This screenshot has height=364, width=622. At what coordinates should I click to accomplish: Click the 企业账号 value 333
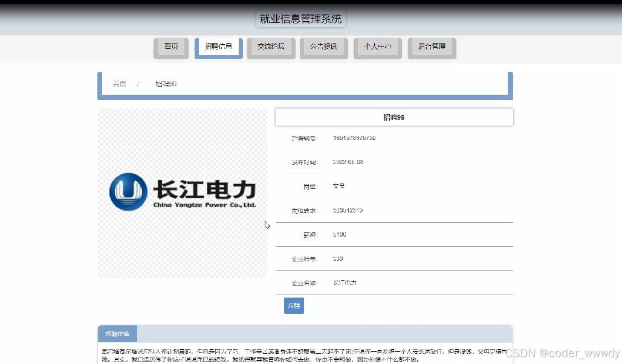pyautogui.click(x=338, y=258)
